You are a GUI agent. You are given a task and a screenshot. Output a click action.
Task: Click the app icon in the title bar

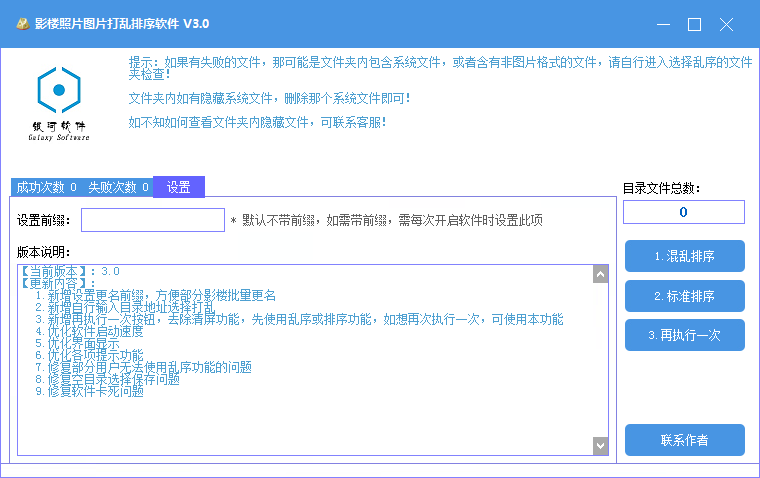[20, 23]
